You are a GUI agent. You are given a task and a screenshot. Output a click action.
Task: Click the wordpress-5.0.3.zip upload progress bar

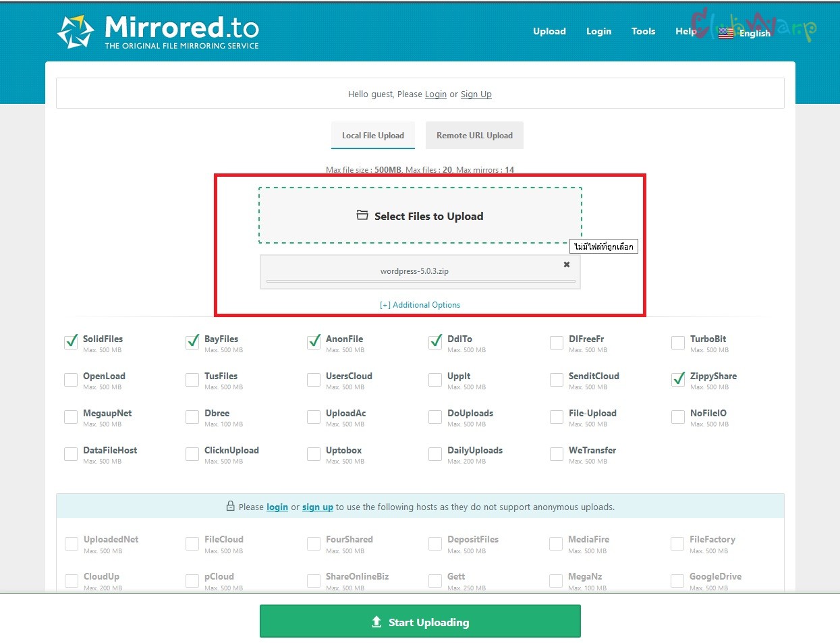(420, 281)
